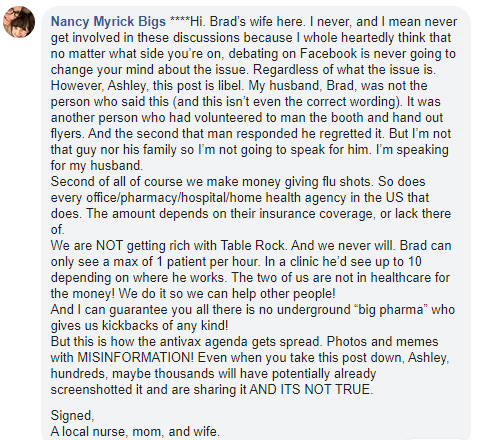The height and width of the screenshot is (440, 504).
Task: Click the 'Signed,' line of the comment
Action: pyautogui.click(x=72, y=416)
